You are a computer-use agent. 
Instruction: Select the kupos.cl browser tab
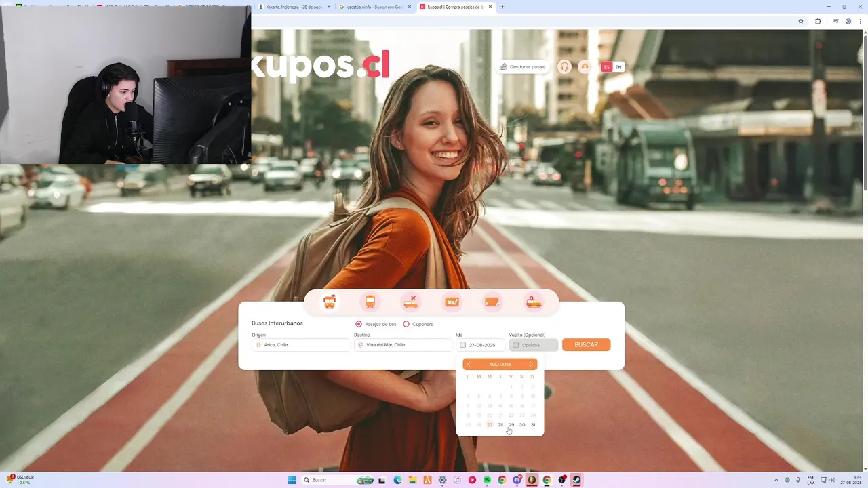coord(455,7)
